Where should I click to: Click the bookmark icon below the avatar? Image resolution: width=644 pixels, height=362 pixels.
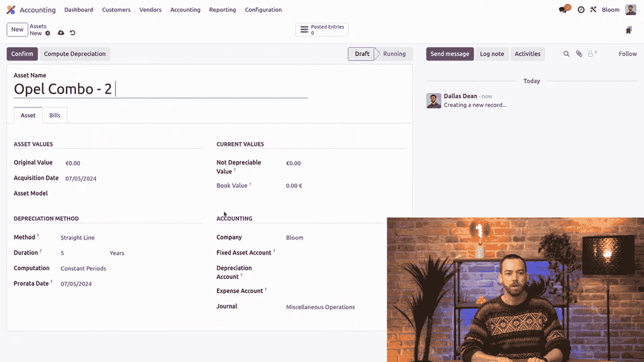(629, 30)
